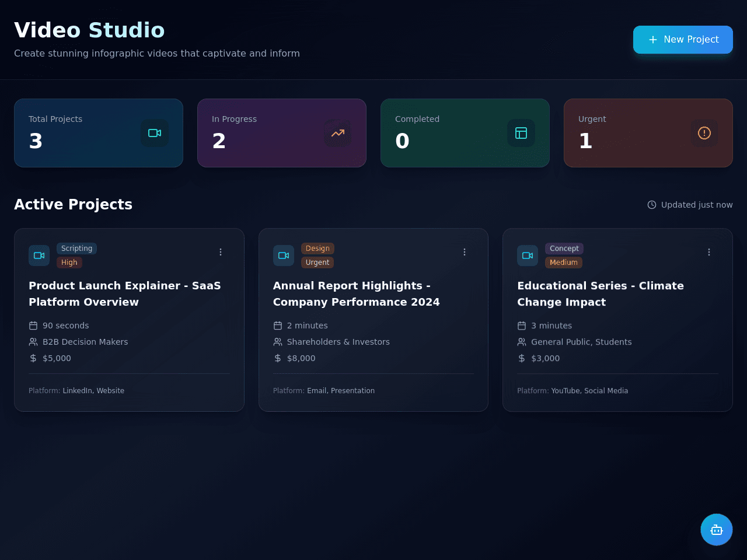
Task: Click the plus icon on the New Project button
Action: [x=652, y=40]
